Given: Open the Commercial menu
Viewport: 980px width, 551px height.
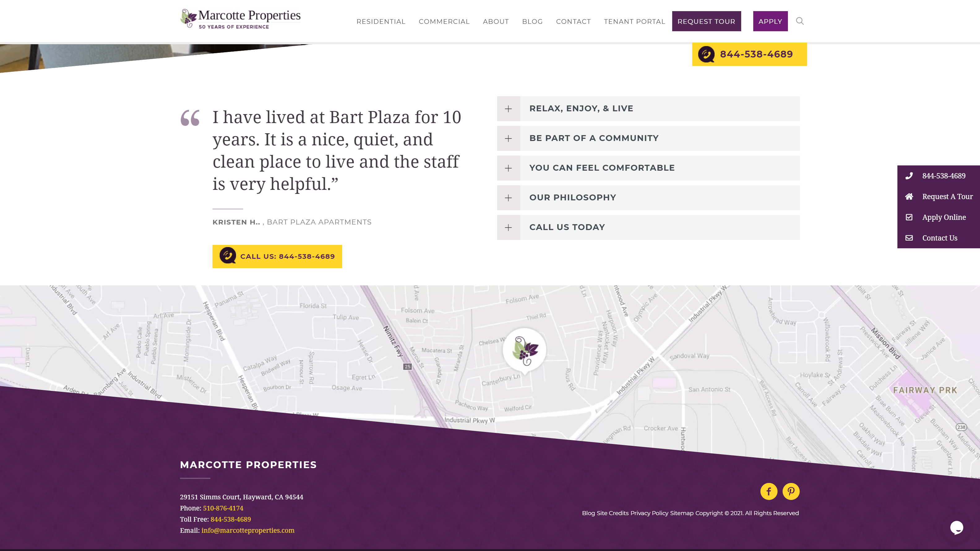Looking at the screenshot, I should pos(444,22).
